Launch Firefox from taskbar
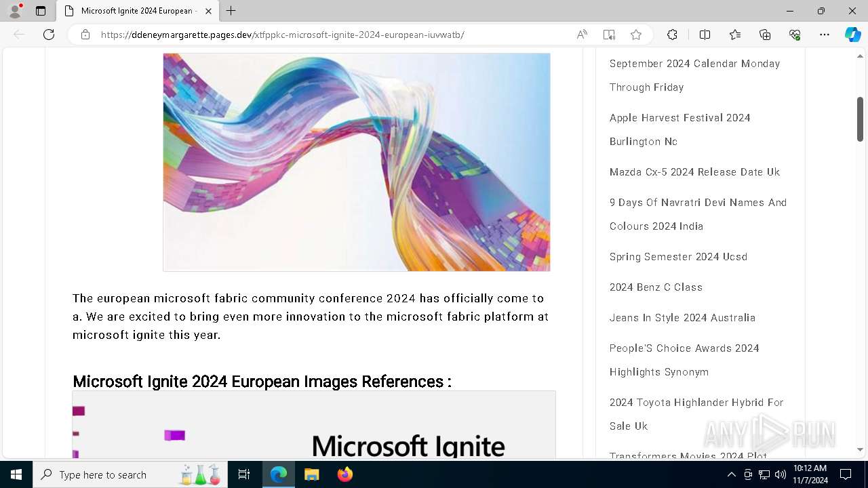Viewport: 868px width, 488px height. (x=344, y=474)
